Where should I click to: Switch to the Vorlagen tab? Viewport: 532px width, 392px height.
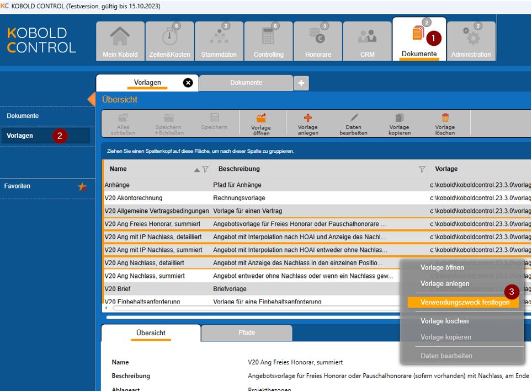point(147,83)
